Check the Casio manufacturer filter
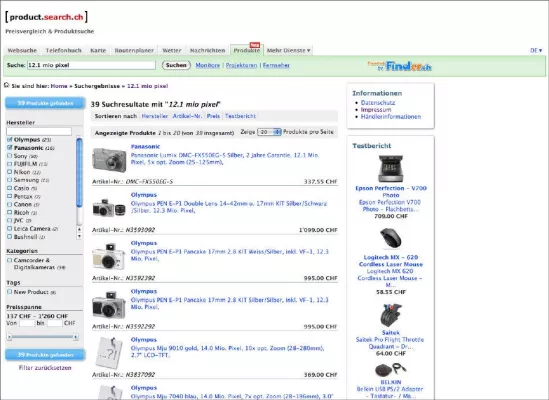This screenshot has width=549, height=400. click(9, 188)
